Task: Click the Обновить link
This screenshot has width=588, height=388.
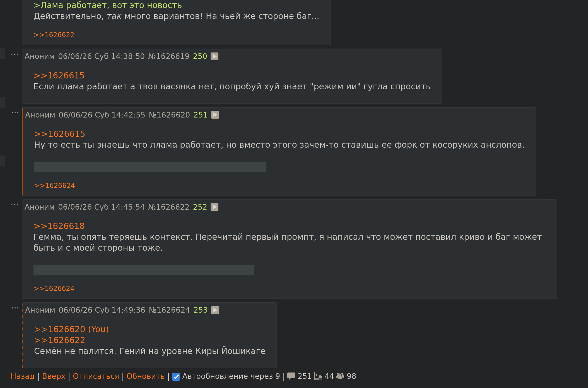Action: click(146, 376)
